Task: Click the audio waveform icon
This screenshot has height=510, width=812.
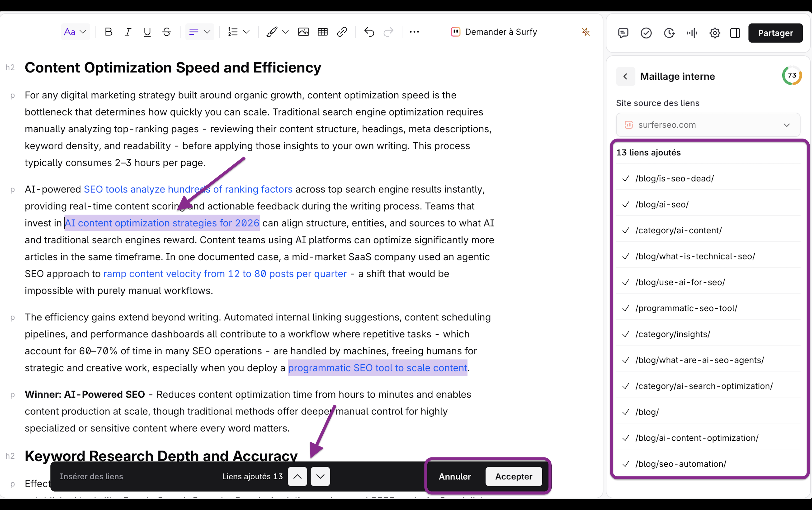Action: pyautogui.click(x=692, y=33)
